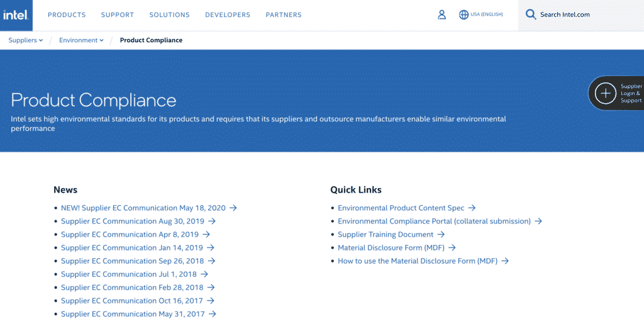Click the globe language icon
The height and width of the screenshot is (321, 644).
tap(464, 15)
